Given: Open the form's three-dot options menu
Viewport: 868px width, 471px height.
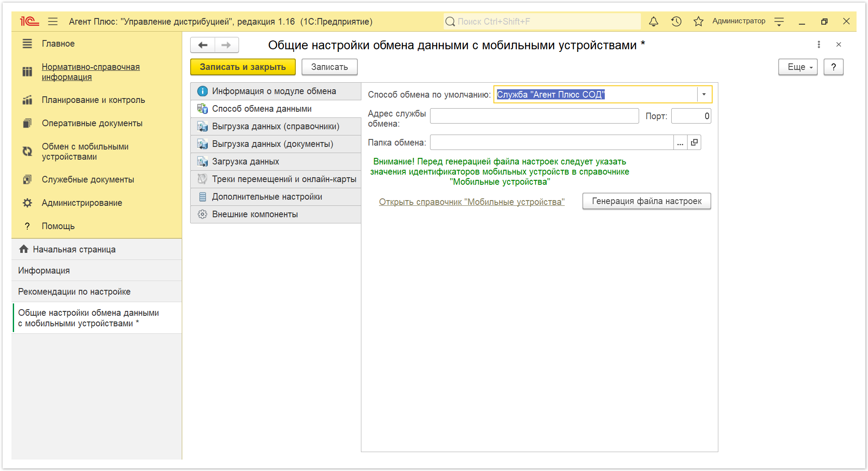Looking at the screenshot, I should click(819, 44).
